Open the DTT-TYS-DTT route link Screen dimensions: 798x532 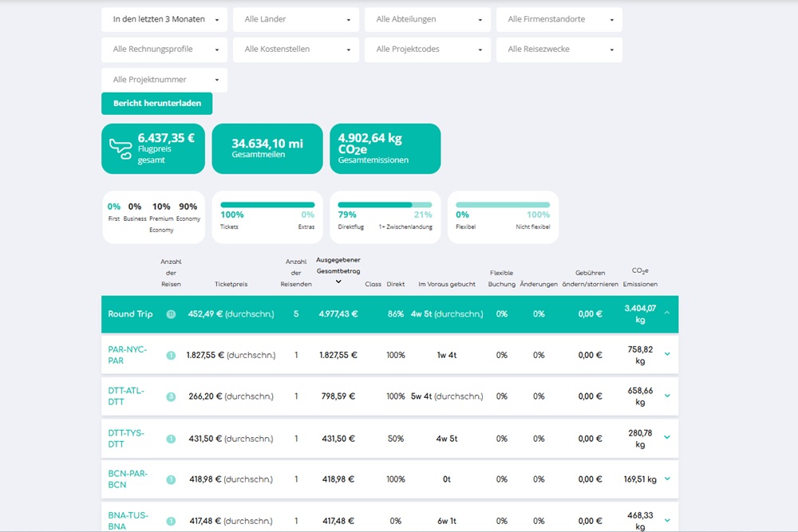pyautogui.click(x=126, y=439)
